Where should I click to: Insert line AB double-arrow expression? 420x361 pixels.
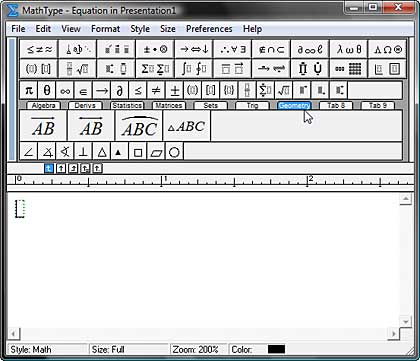click(91, 126)
